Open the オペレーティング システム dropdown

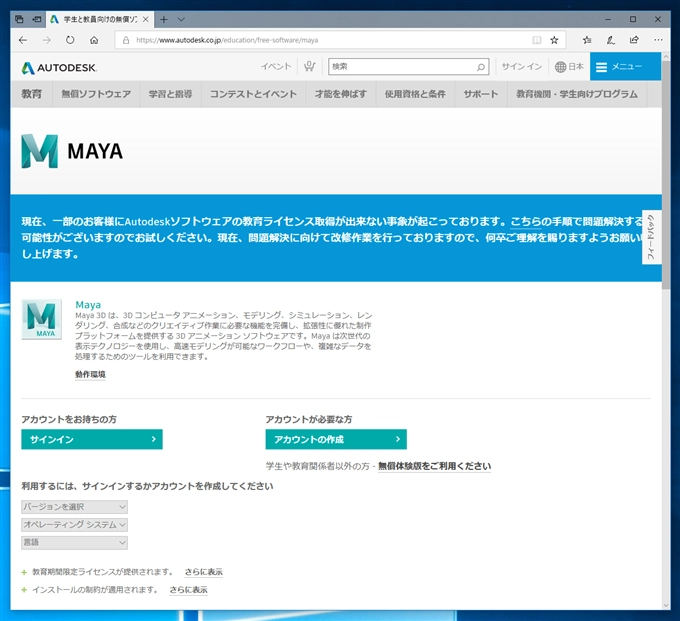point(75,525)
